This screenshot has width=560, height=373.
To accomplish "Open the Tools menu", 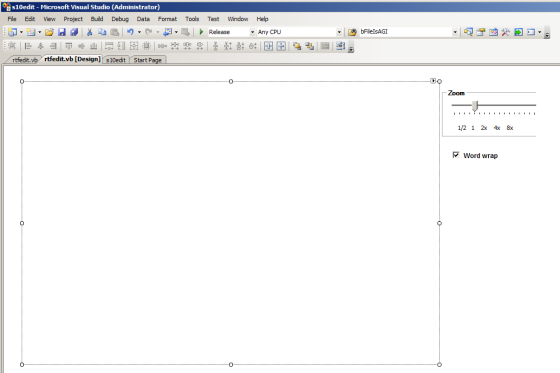I will [192, 19].
